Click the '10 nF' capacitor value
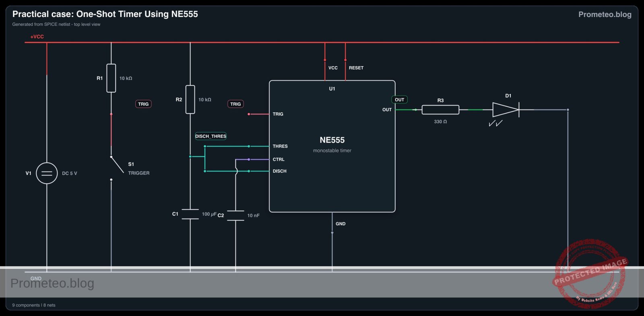644x316 pixels. point(253,216)
